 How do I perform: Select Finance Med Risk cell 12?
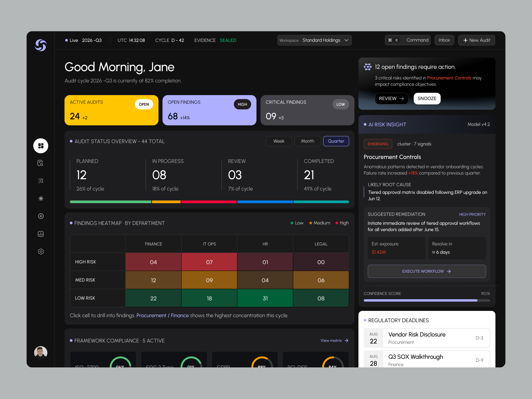(153, 280)
